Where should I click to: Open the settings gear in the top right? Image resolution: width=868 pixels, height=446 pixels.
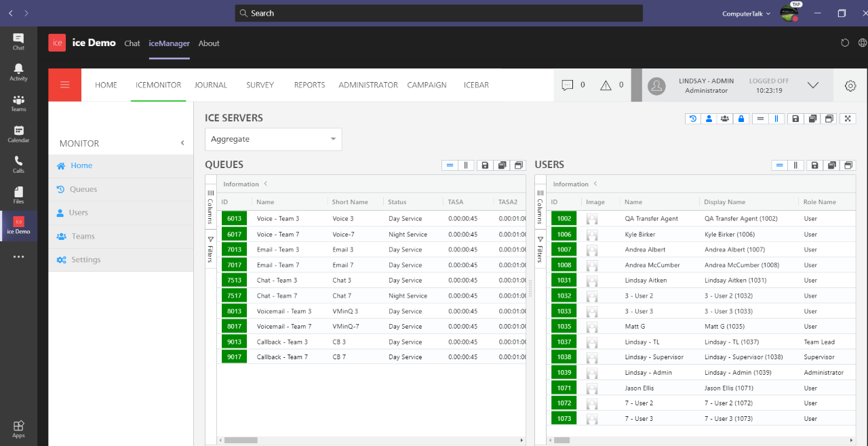[850, 86]
